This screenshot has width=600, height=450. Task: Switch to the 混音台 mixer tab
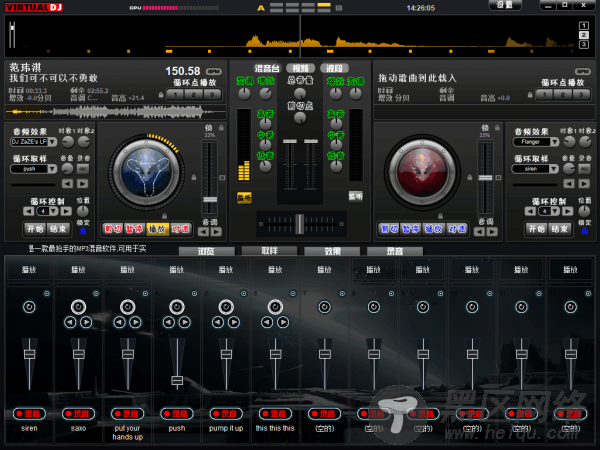[267, 68]
